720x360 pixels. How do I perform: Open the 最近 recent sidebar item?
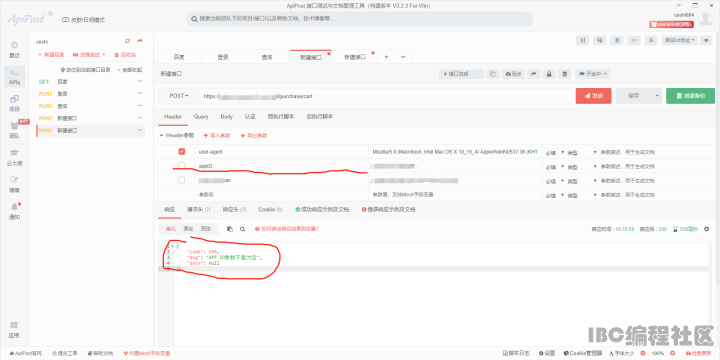pyautogui.click(x=14, y=50)
